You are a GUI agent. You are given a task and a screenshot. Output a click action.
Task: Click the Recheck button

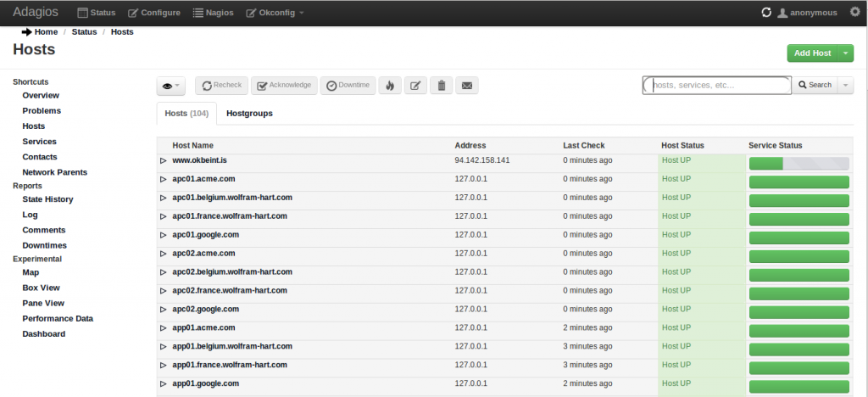(x=221, y=86)
